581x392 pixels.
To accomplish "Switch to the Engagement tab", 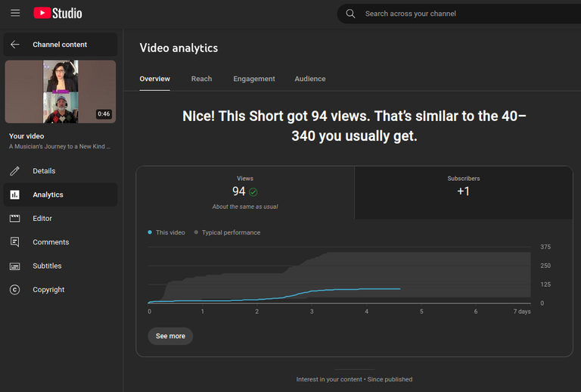I will pyautogui.click(x=254, y=79).
